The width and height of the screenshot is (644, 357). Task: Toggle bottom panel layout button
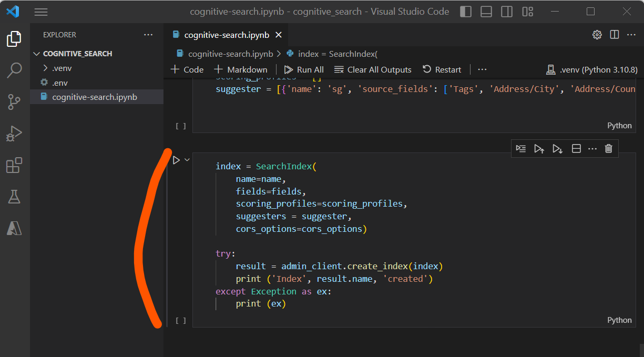coord(486,12)
